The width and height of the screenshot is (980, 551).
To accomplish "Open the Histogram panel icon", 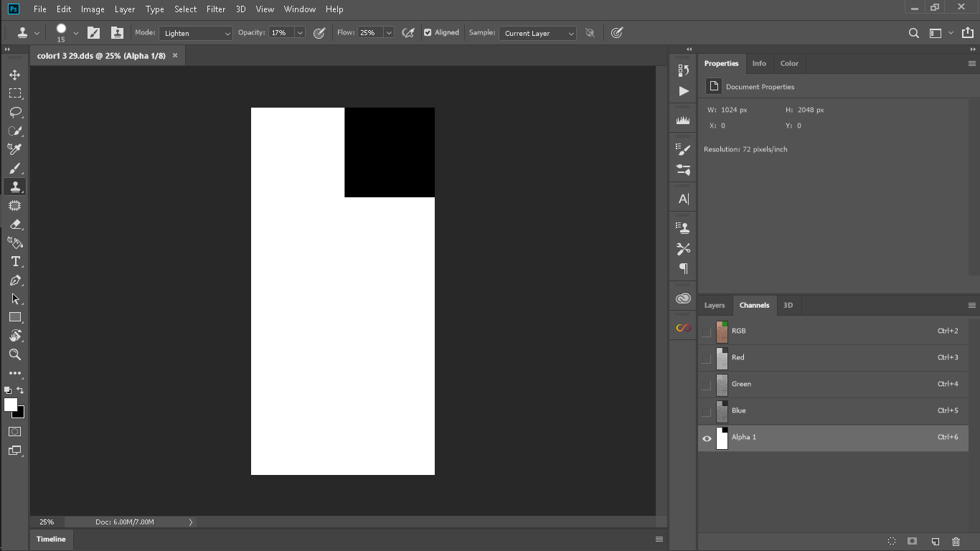I will click(x=684, y=121).
